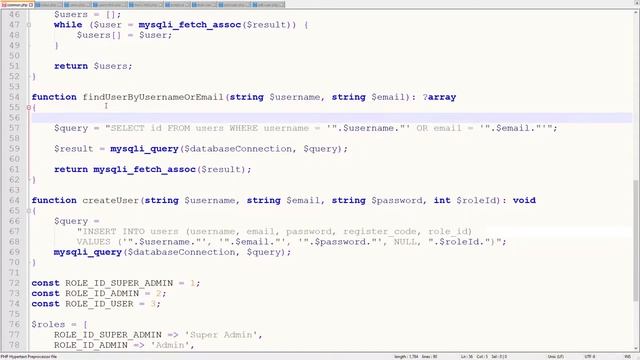The height and width of the screenshot is (360, 640).
Task: Click the function name createUser
Action: (111, 200)
